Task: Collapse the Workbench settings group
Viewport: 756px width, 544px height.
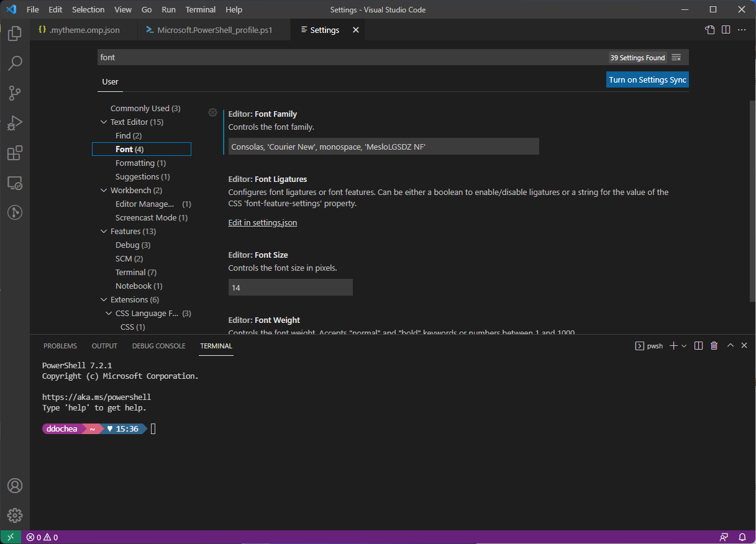Action: coord(104,191)
